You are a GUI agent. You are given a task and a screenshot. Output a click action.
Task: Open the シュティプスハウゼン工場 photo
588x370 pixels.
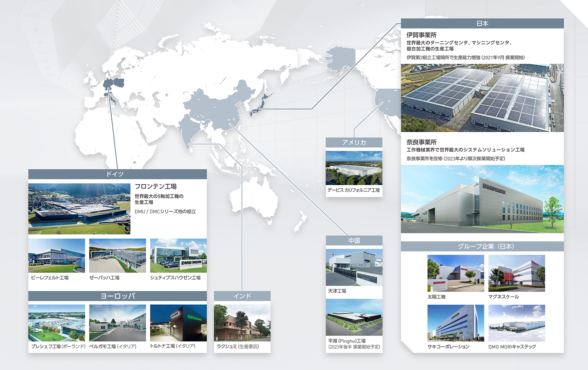pyautogui.click(x=179, y=255)
